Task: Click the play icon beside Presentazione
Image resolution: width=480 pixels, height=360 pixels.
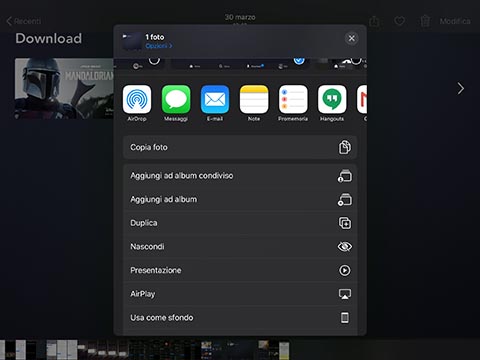Action: pyautogui.click(x=345, y=270)
